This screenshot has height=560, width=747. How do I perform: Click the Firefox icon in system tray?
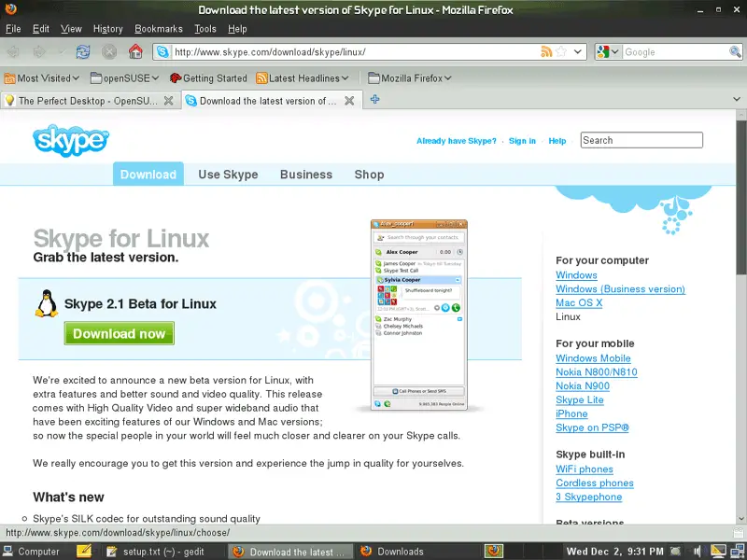click(494, 551)
